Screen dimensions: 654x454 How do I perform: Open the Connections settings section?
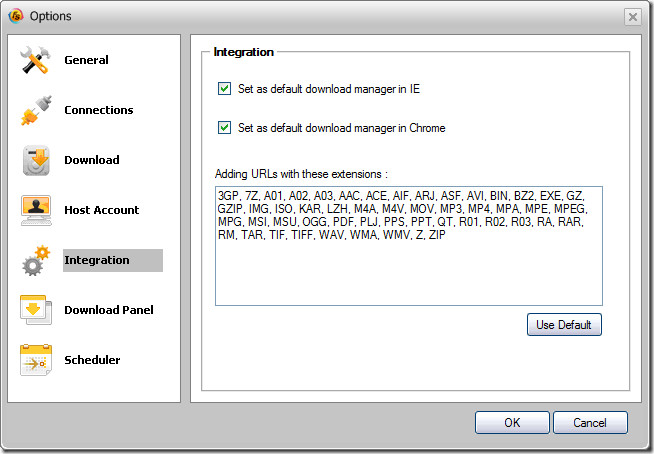point(99,110)
